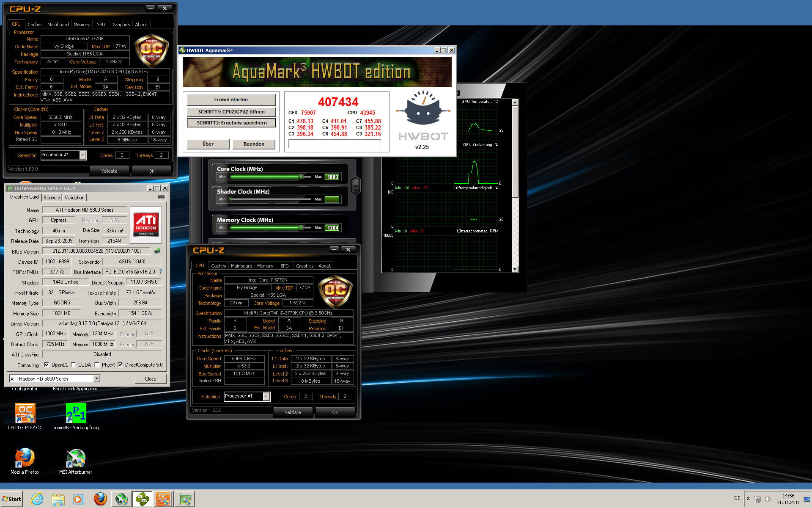Viewport: 812px width, 508px height.
Task: Click Core Clock value field 1002
Action: pyautogui.click(x=332, y=177)
